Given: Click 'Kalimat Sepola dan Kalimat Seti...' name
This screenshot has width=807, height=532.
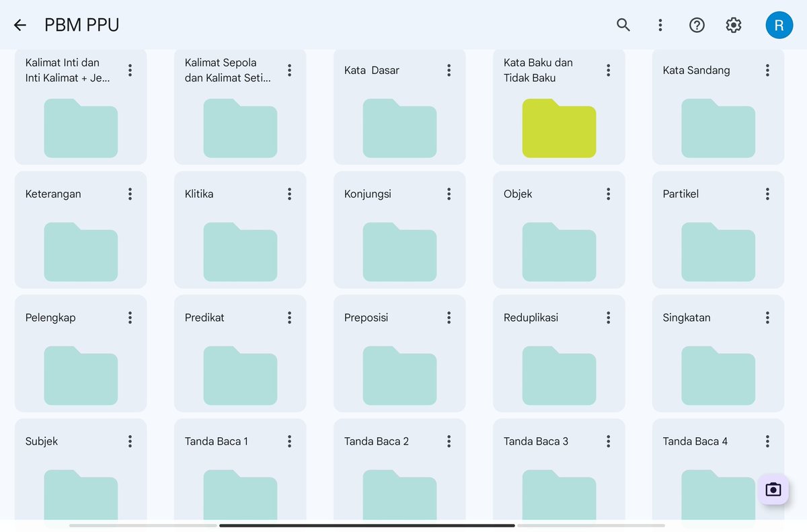Looking at the screenshot, I should tap(228, 70).
